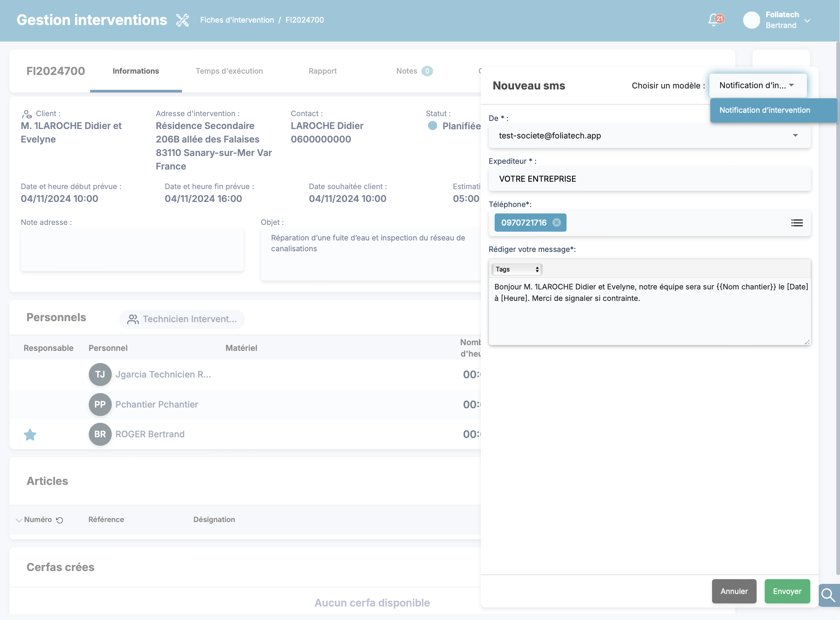The image size is (840, 620).
Task: Expand the Foliatech Bertrand user menu chevron
Action: click(807, 21)
